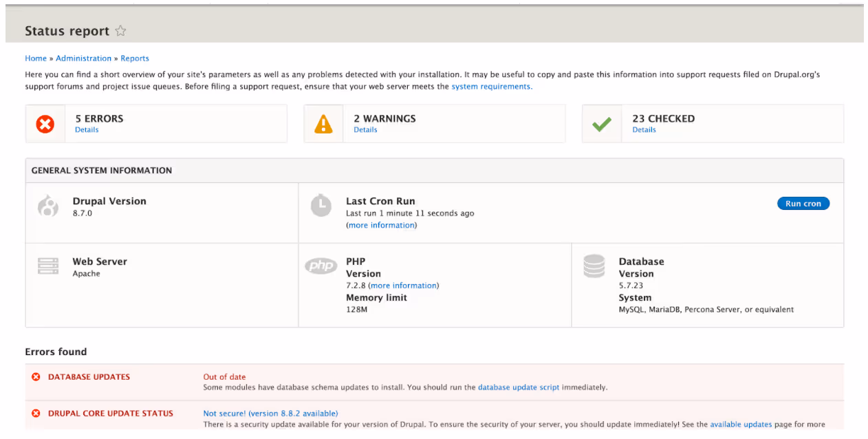View Details under 23 CHECKED
The height and width of the screenshot is (439, 868).
(x=644, y=130)
